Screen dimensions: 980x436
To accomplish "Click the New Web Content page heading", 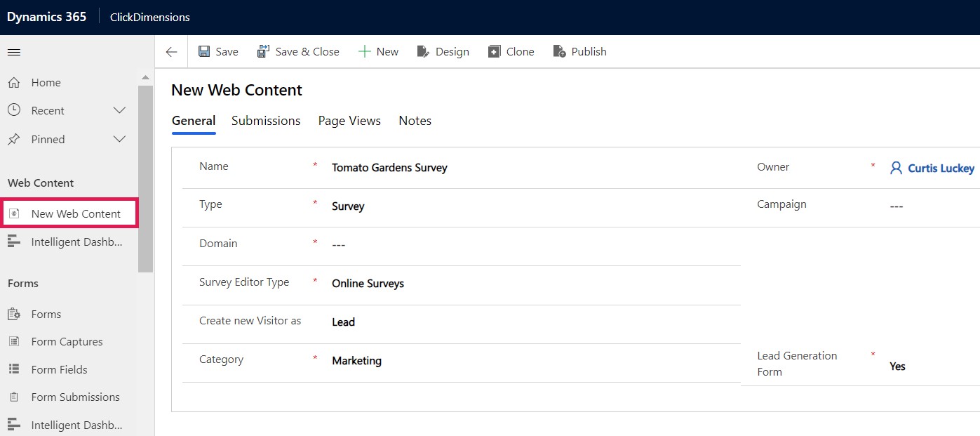I will coord(236,90).
